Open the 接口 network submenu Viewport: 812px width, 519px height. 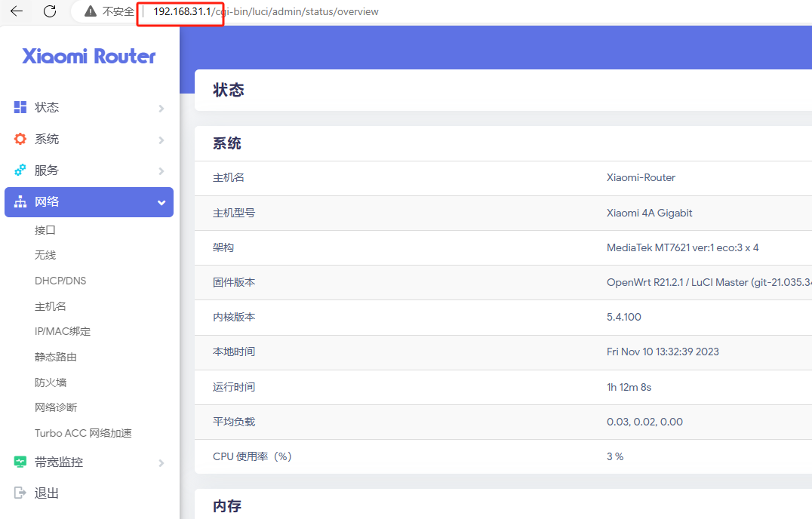coord(45,230)
